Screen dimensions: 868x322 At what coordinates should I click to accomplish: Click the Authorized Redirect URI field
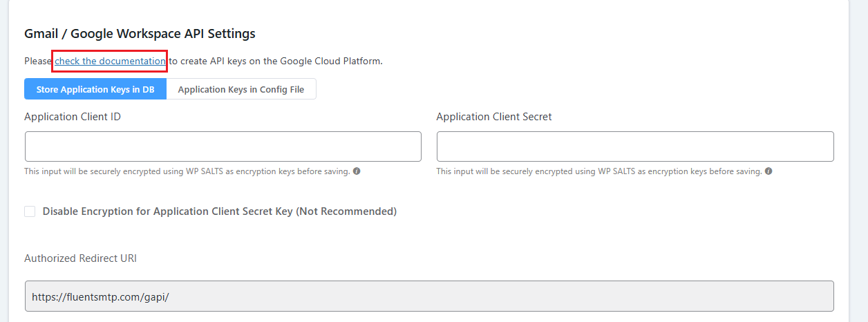429,296
